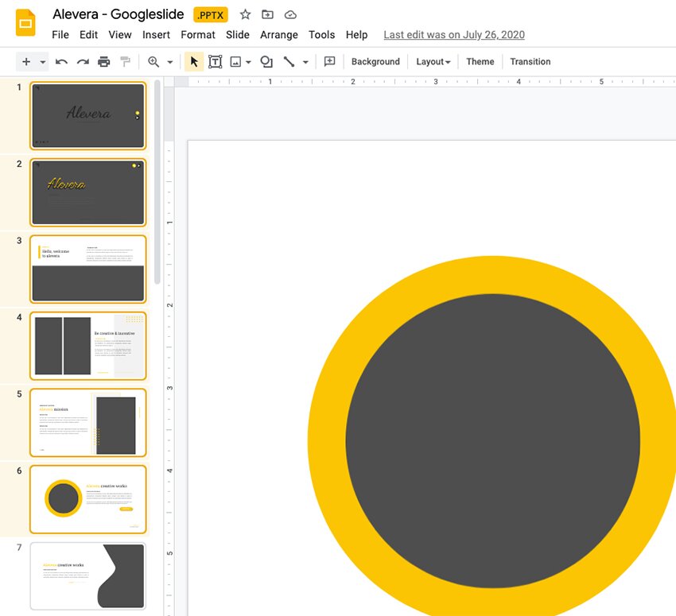Open the Insert menu
Screen dimensions: 676x616
[x=156, y=35]
